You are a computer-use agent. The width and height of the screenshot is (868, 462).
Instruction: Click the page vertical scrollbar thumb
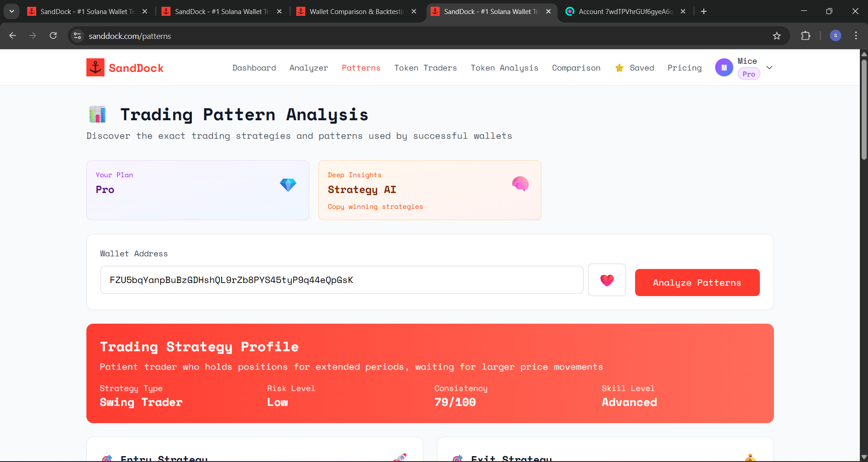pyautogui.click(x=864, y=108)
